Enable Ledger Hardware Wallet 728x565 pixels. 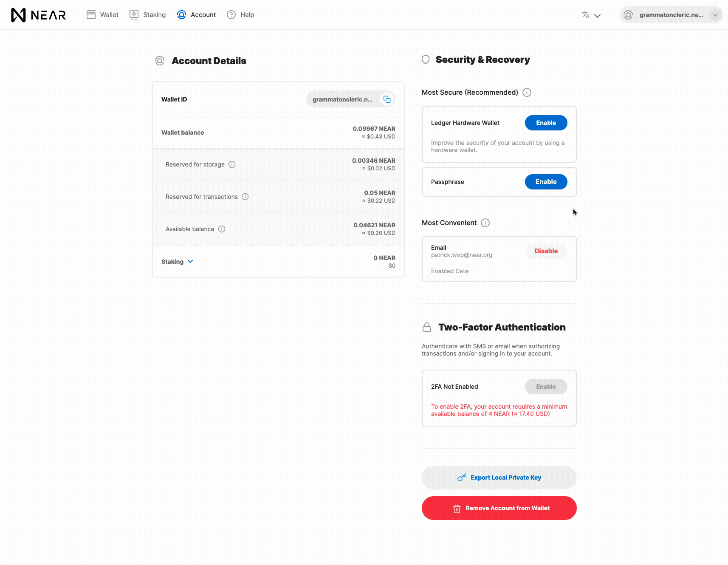tap(546, 123)
